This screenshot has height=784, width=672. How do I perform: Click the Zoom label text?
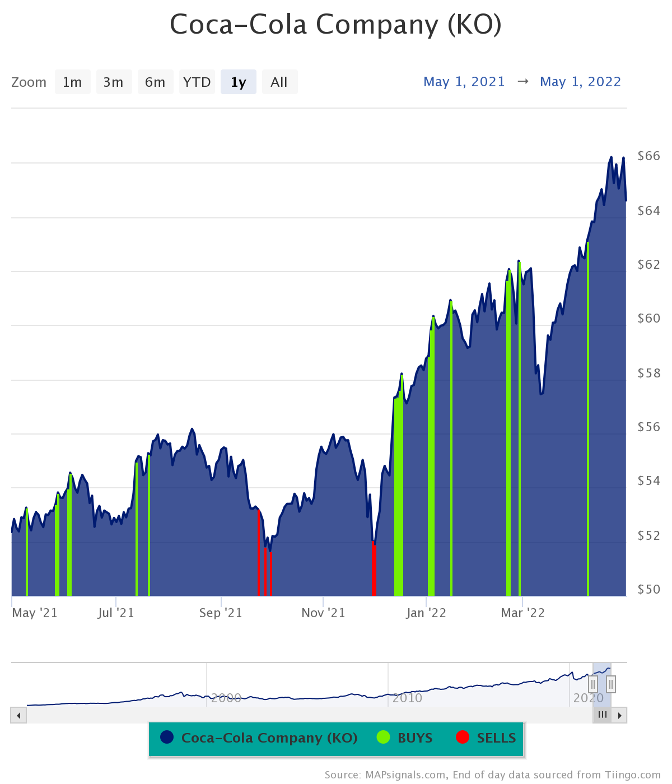pos(29,82)
